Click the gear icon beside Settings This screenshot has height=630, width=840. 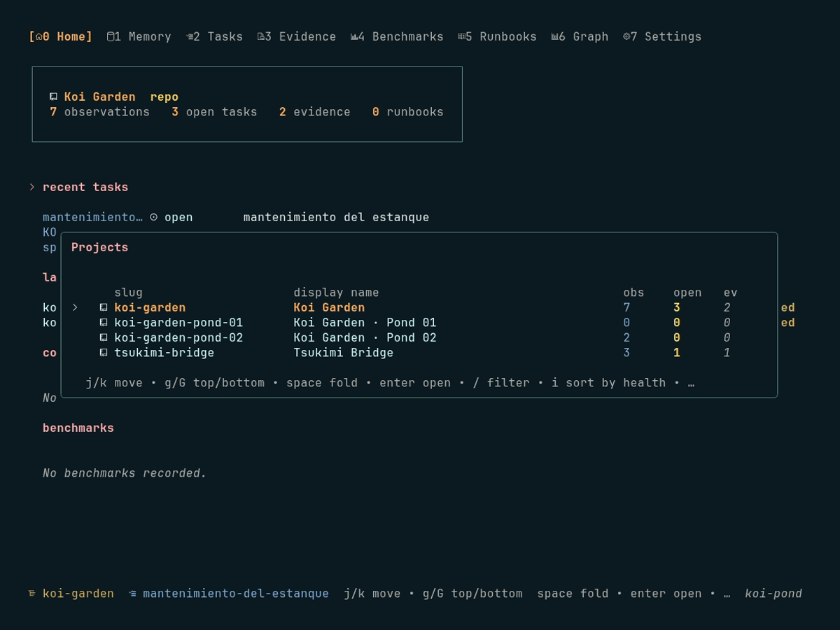click(x=626, y=36)
